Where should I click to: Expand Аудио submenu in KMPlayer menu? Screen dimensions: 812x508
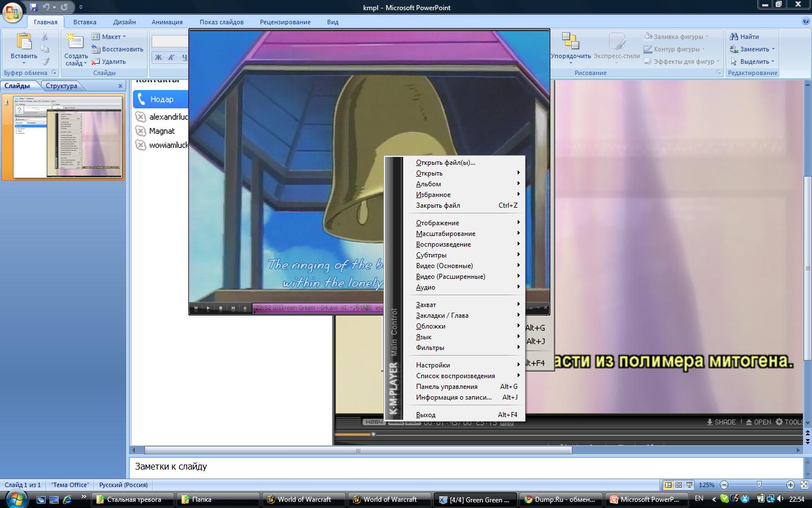tap(466, 287)
